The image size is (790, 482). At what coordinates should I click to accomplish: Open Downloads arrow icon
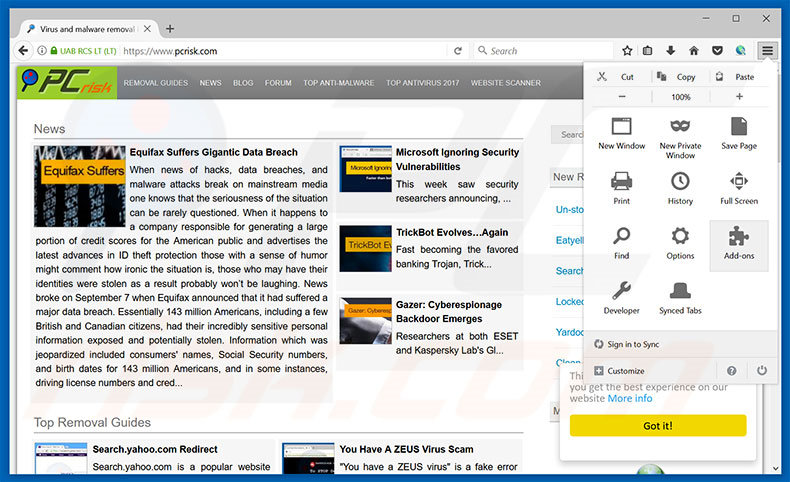tap(670, 50)
